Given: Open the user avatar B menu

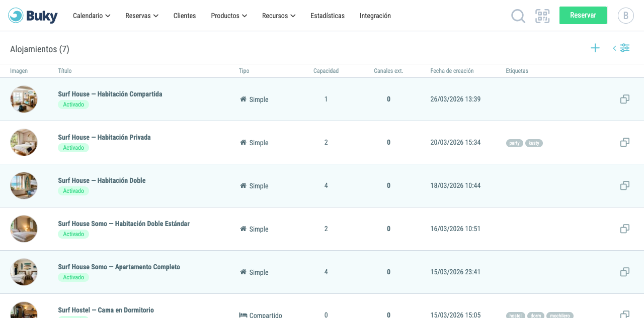Looking at the screenshot, I should point(625,16).
